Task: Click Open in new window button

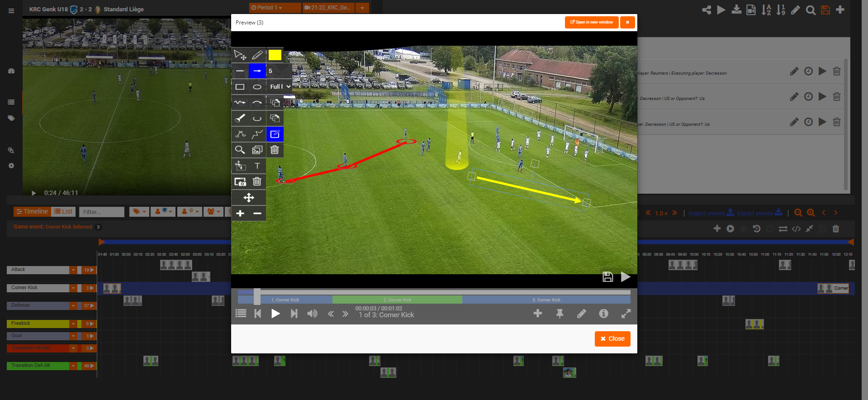Action: [592, 22]
